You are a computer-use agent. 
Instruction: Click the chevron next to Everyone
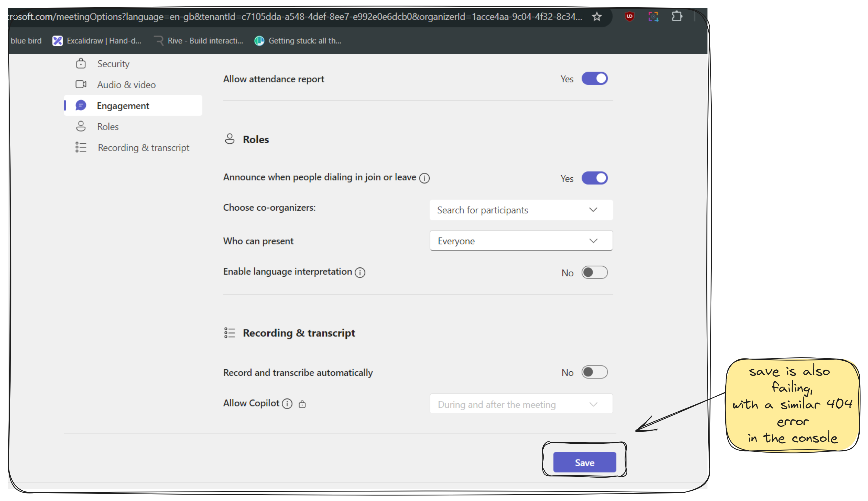593,241
